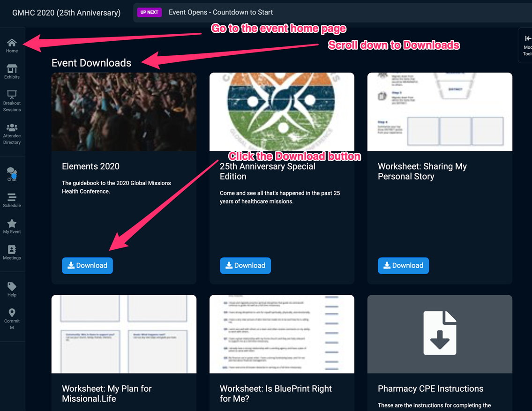Download Worksheet: Sharing My Personal Story
Image resolution: width=532 pixels, height=411 pixels.
[x=404, y=266]
